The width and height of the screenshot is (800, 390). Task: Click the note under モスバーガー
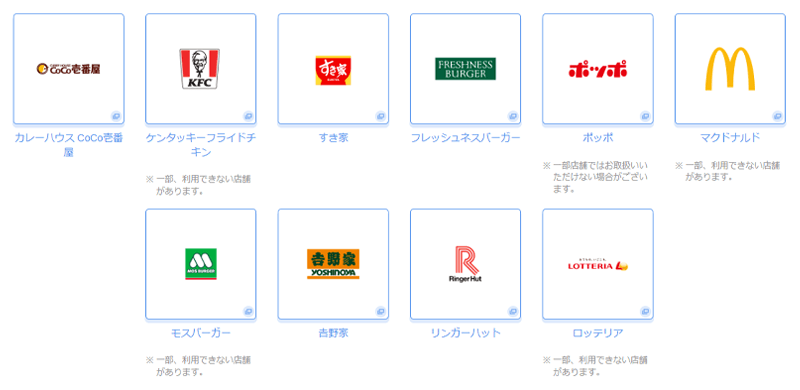click(199, 366)
